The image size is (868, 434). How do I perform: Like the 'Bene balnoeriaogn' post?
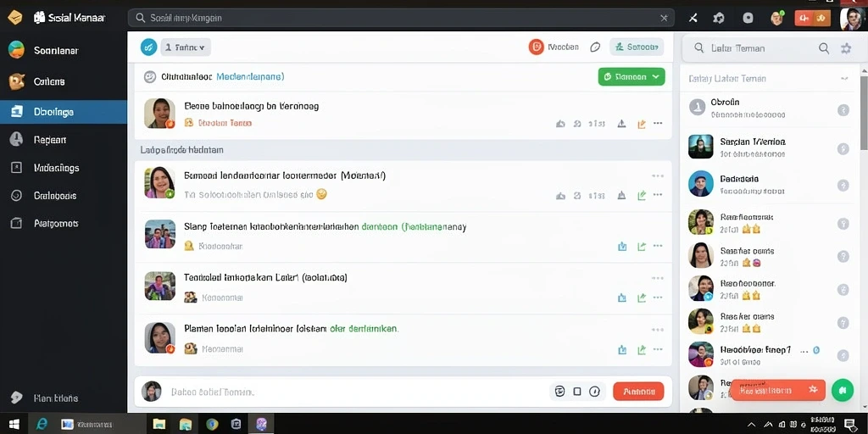(560, 124)
